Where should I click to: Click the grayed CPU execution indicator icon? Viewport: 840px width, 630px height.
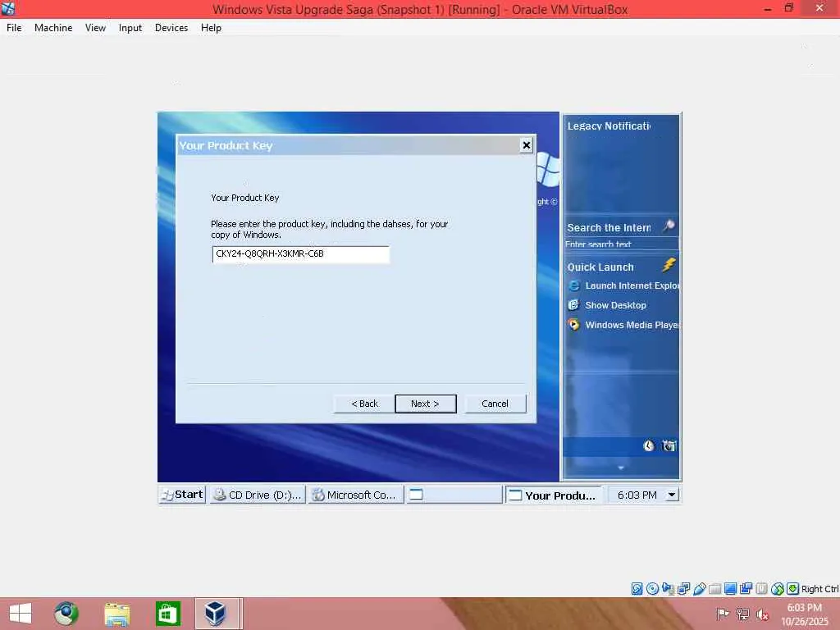pyautogui.click(x=761, y=589)
